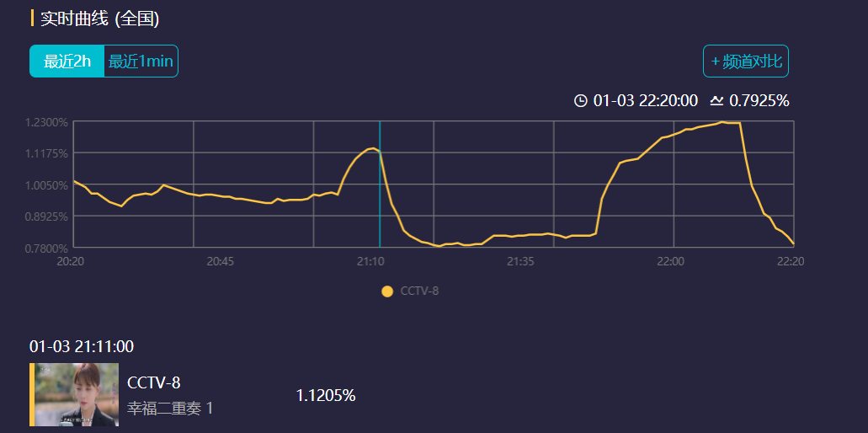Image resolution: width=868 pixels, height=433 pixels.
Task: Click the CCTV-8 channel name in the program row
Action: pos(154,382)
